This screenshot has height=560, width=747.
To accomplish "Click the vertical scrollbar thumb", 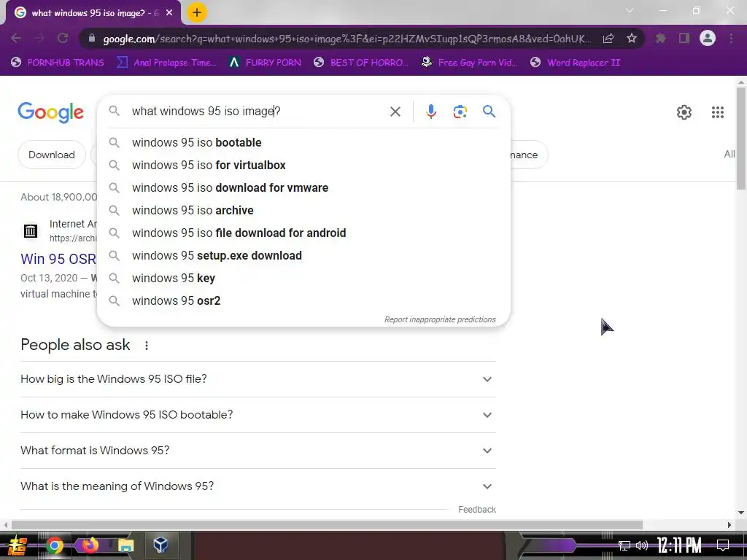I will click(x=741, y=138).
